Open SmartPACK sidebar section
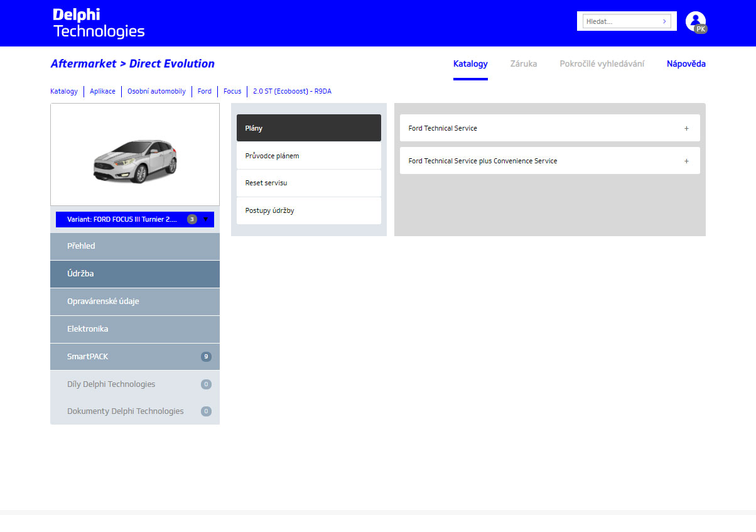The height and width of the screenshot is (532, 756). pos(135,357)
